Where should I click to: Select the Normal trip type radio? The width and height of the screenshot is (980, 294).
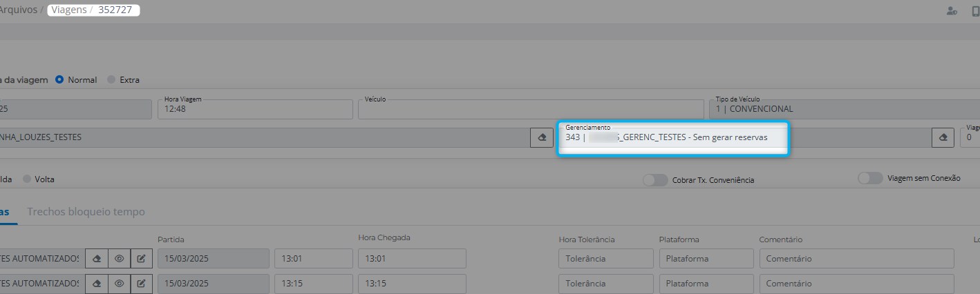[x=59, y=79]
